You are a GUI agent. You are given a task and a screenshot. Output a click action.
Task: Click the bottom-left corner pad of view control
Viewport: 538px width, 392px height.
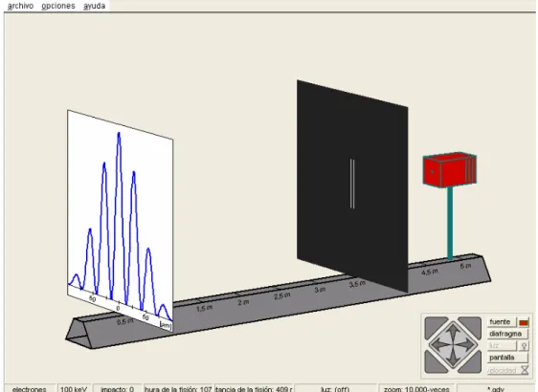click(x=434, y=364)
